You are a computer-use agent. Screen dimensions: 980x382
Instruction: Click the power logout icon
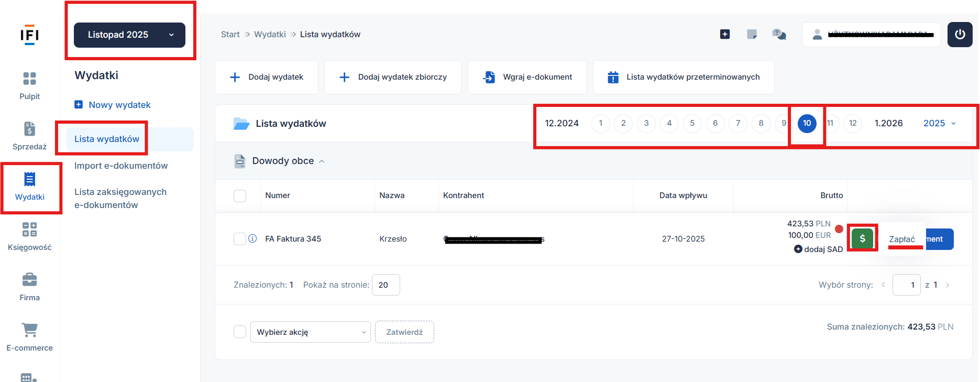tap(960, 35)
